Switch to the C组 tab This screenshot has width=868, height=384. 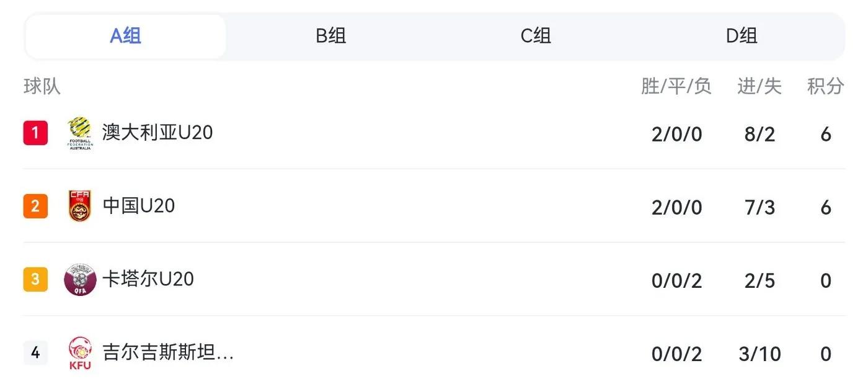[536, 36]
